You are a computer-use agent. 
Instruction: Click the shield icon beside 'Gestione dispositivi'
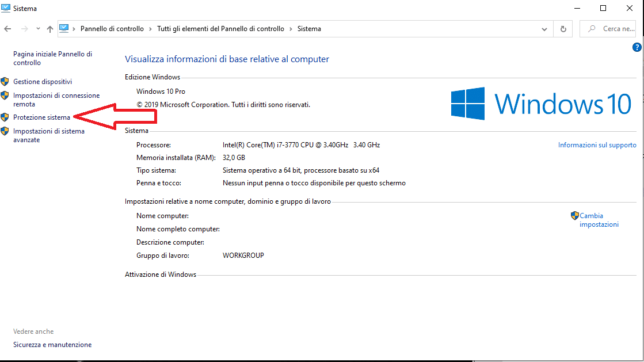pos(5,81)
